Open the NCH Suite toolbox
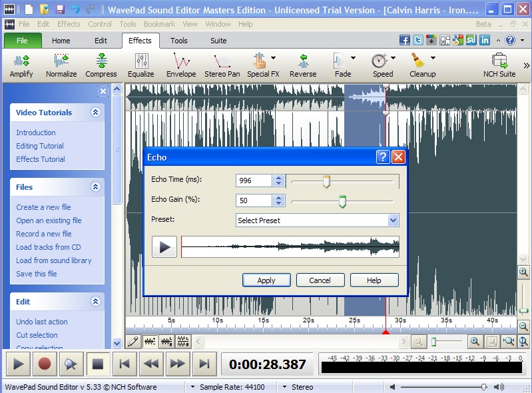The height and width of the screenshot is (393, 532). point(499,65)
